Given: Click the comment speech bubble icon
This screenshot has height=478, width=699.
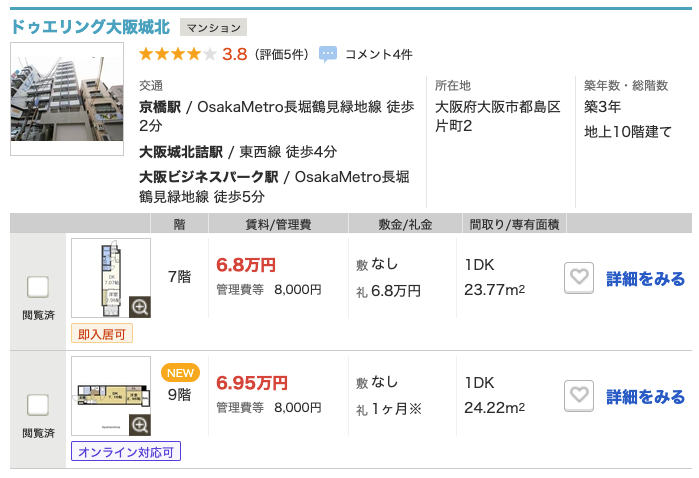Looking at the screenshot, I should [x=328, y=54].
